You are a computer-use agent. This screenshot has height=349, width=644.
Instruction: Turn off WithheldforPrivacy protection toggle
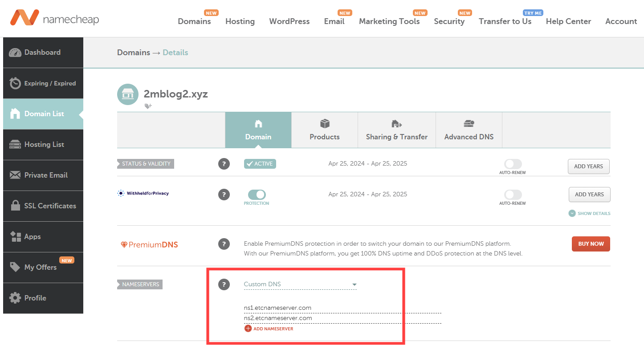[257, 195]
